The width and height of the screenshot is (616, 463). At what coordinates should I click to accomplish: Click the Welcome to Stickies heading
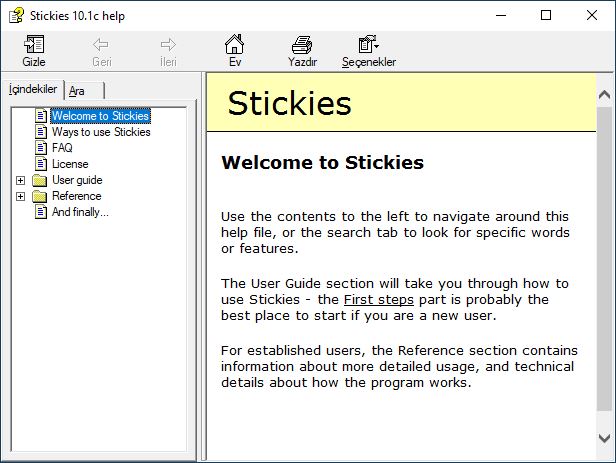point(323,163)
